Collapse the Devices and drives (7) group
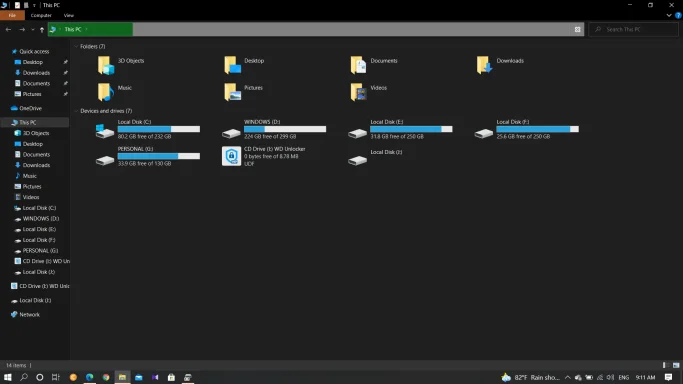Viewport: 683px width, 384px height. (76, 111)
